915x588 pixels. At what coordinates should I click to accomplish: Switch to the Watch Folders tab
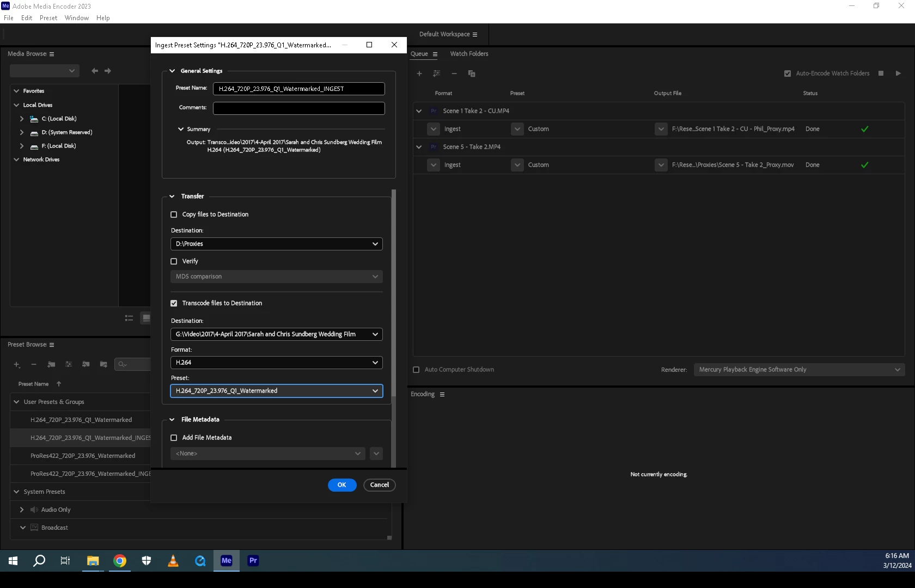pos(469,54)
